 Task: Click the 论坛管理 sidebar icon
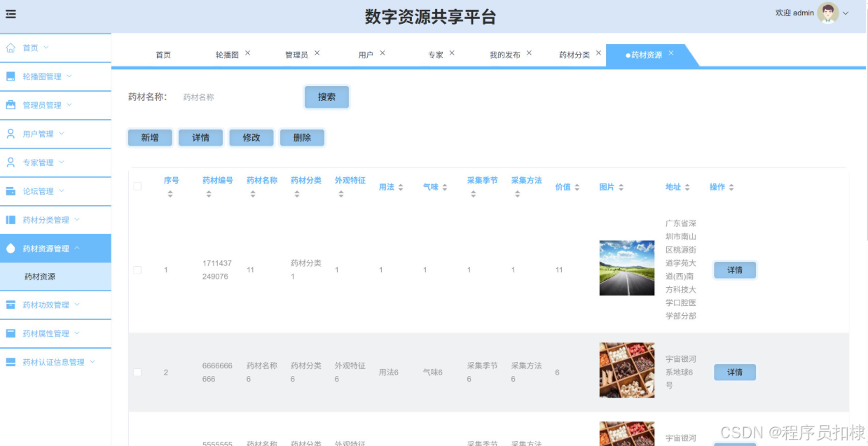pyautogui.click(x=11, y=190)
